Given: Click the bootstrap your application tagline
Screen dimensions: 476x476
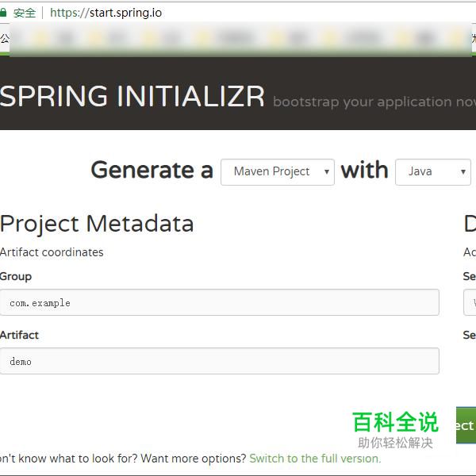Looking at the screenshot, I should [x=374, y=102].
